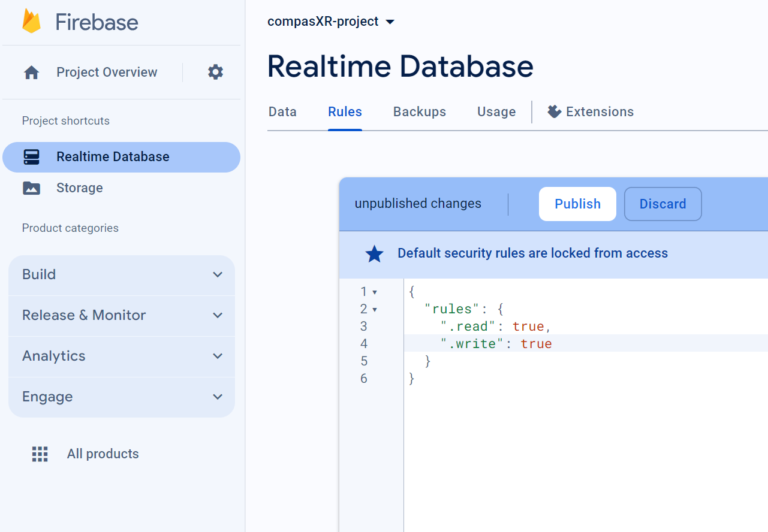Select the Storage sidebar icon
Screen dimensions: 768x532
(31, 188)
